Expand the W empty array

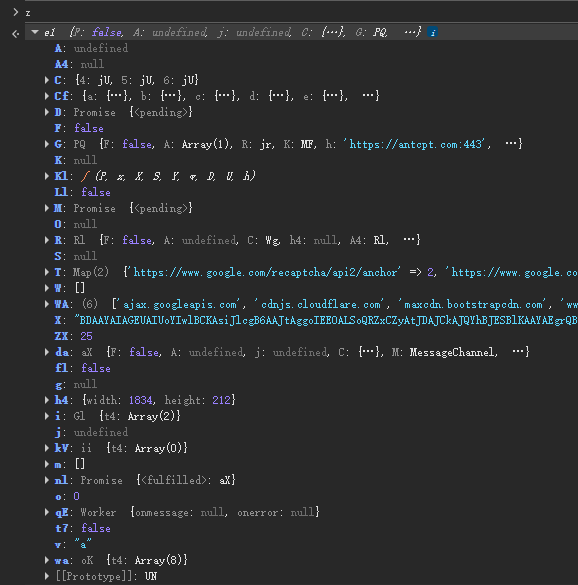pyautogui.click(x=47, y=288)
